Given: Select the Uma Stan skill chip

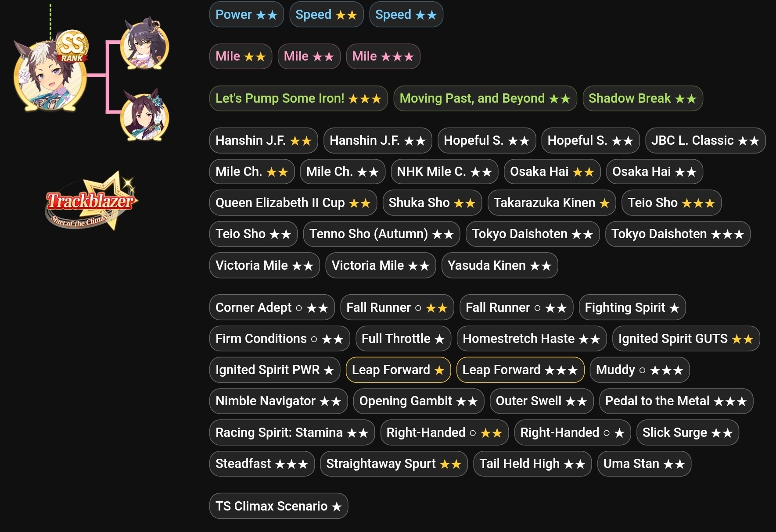Looking at the screenshot, I should tap(644, 464).
